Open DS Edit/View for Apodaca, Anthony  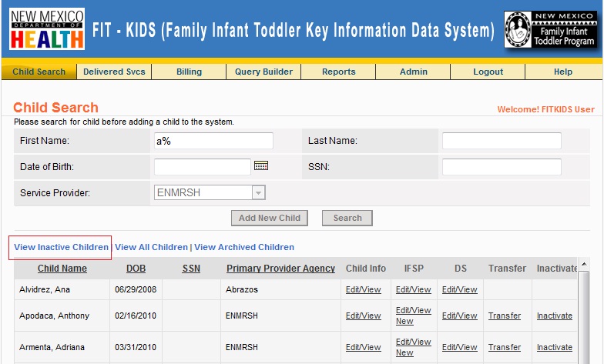click(459, 316)
